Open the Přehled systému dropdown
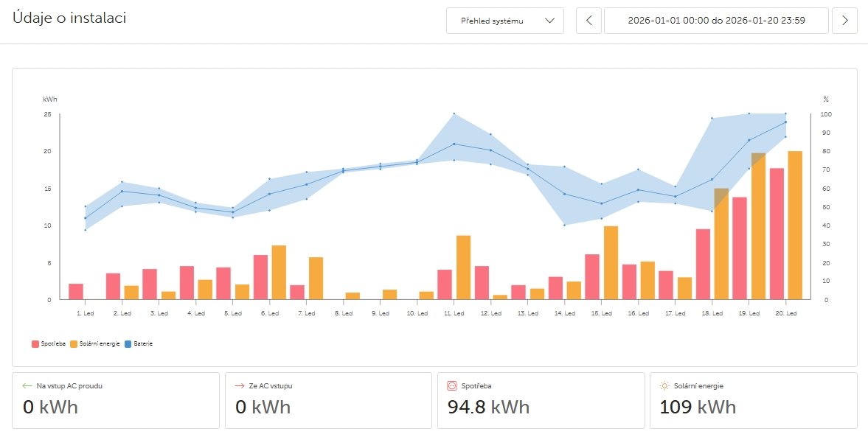 [x=504, y=21]
